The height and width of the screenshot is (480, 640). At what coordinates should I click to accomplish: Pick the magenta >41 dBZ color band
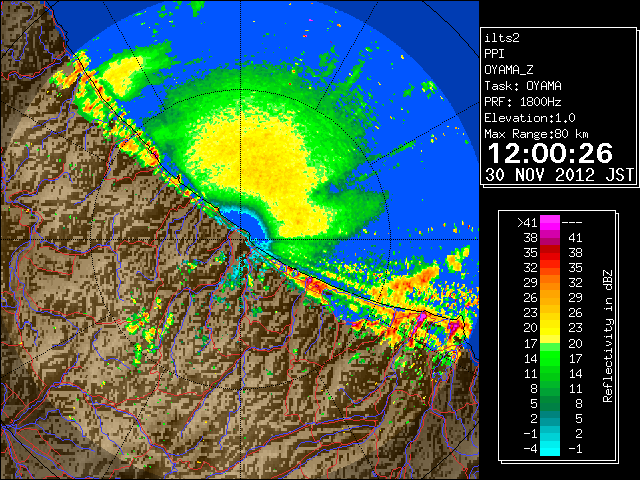click(x=550, y=222)
